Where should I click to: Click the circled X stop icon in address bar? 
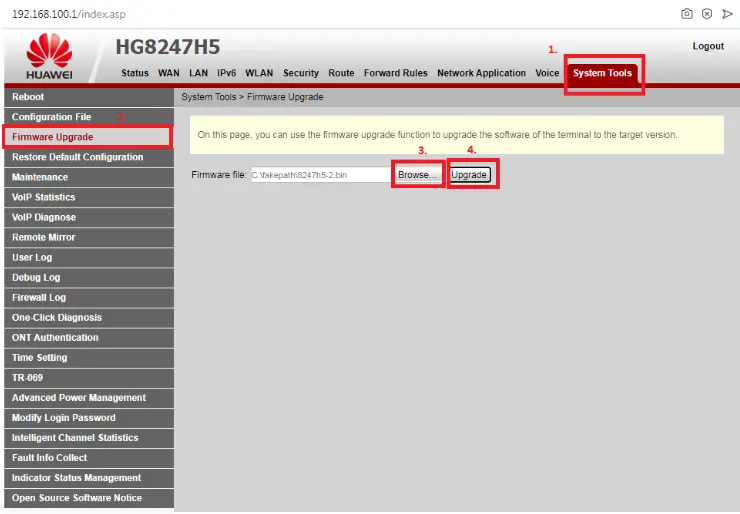tap(706, 14)
